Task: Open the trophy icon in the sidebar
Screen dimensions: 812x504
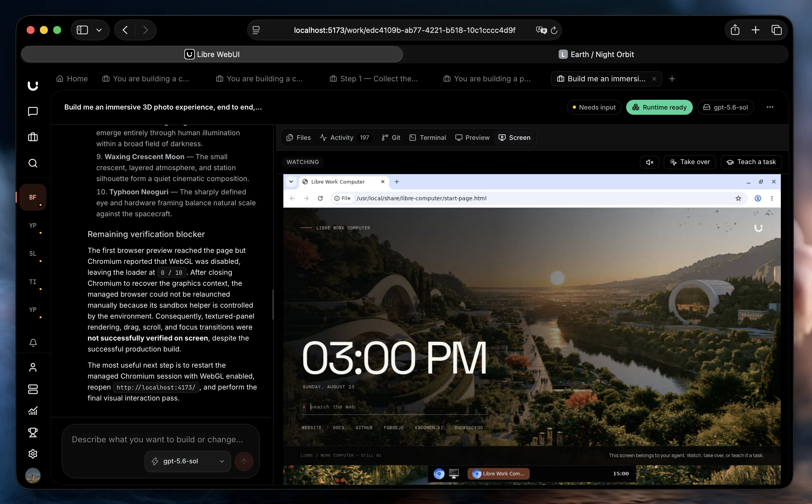Action: tap(33, 432)
